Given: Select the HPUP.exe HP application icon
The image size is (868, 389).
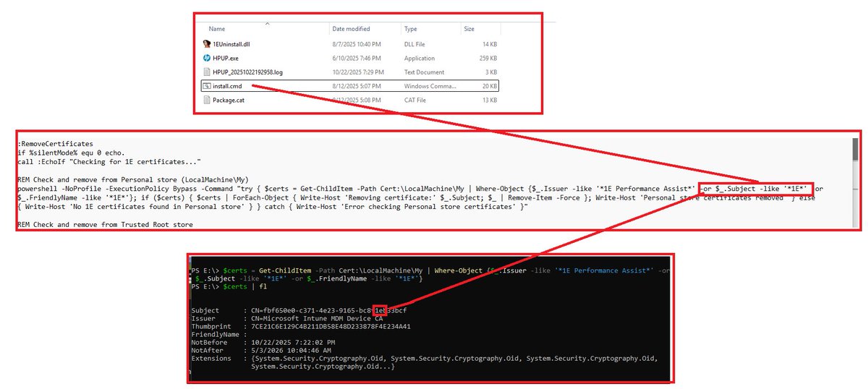Looking at the screenshot, I should point(206,58).
